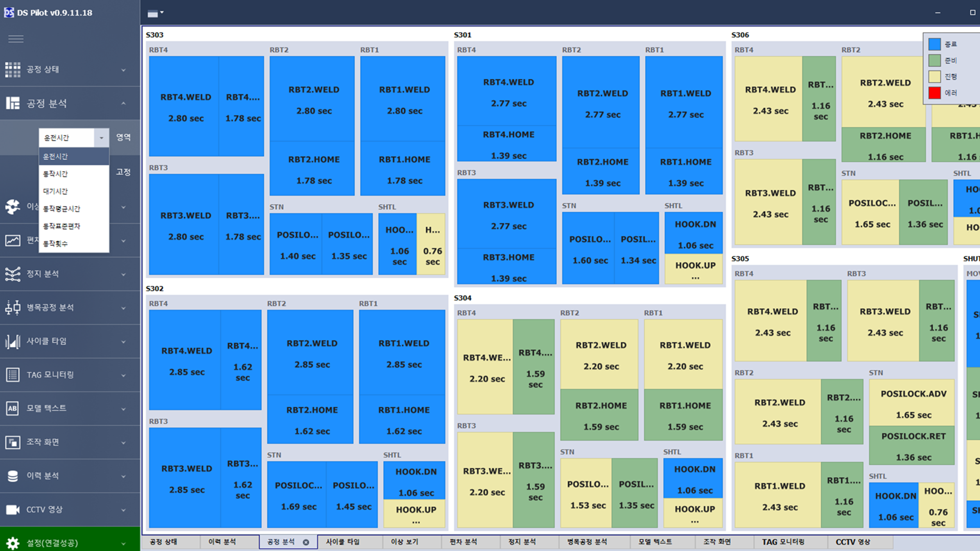Click the 설정 gear icon
This screenshot has width=980, height=551.
pyautogui.click(x=13, y=543)
